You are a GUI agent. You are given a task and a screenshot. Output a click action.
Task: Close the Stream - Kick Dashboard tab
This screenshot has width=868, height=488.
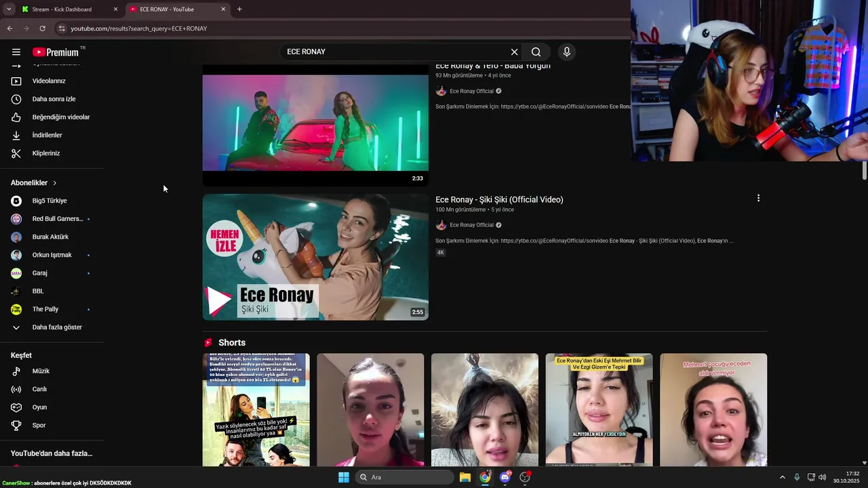point(115,9)
